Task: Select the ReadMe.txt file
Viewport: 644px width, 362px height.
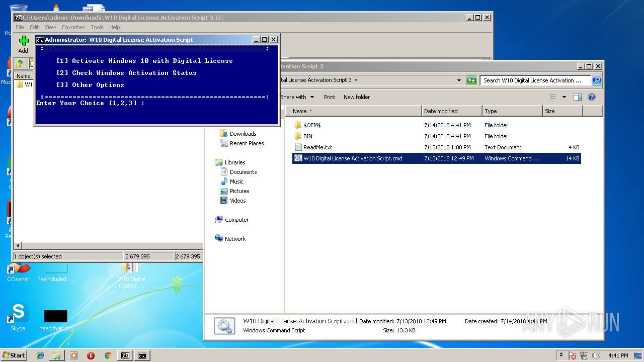Action: click(317, 147)
